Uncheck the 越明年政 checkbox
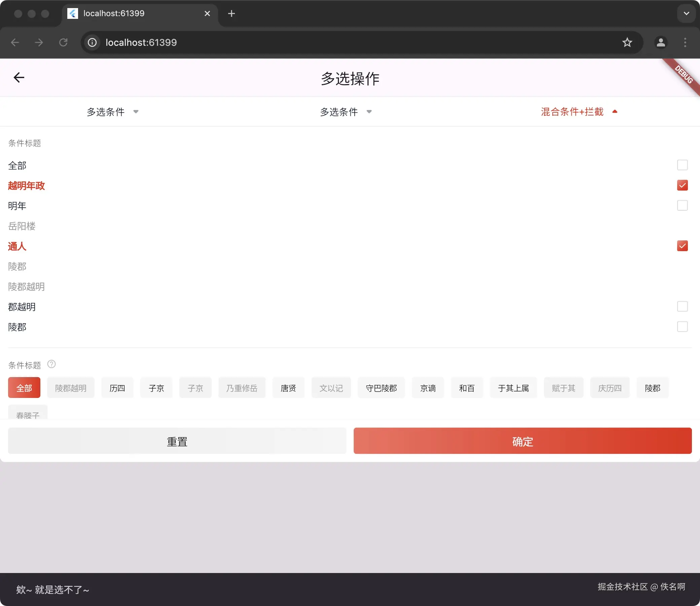 click(682, 185)
